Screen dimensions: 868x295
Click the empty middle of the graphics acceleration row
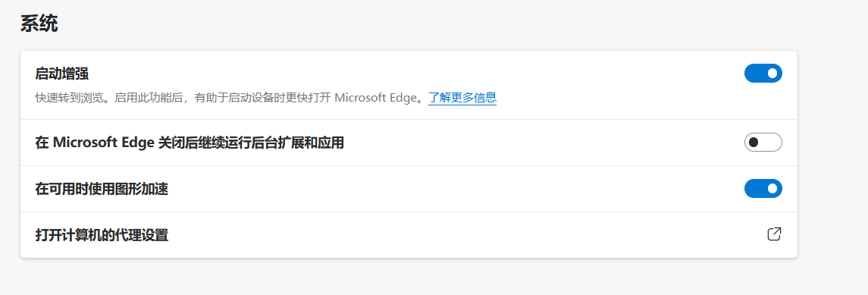[x=454, y=189]
